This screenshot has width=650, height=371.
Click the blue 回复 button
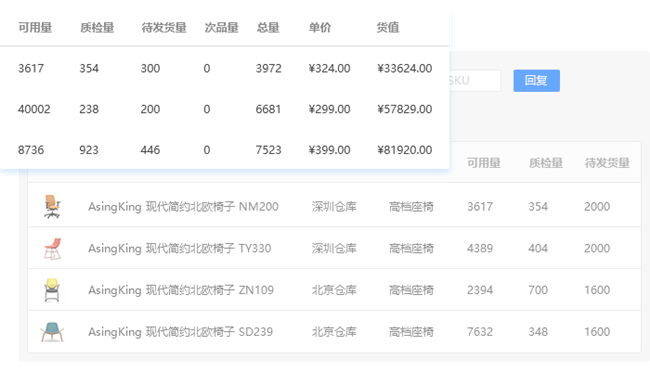point(536,80)
